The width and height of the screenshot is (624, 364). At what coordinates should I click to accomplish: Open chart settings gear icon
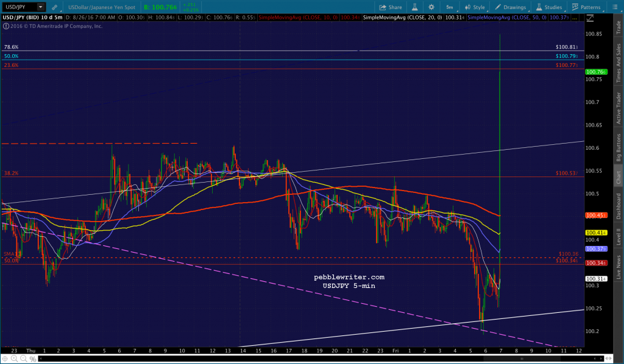pyautogui.click(x=431, y=7)
